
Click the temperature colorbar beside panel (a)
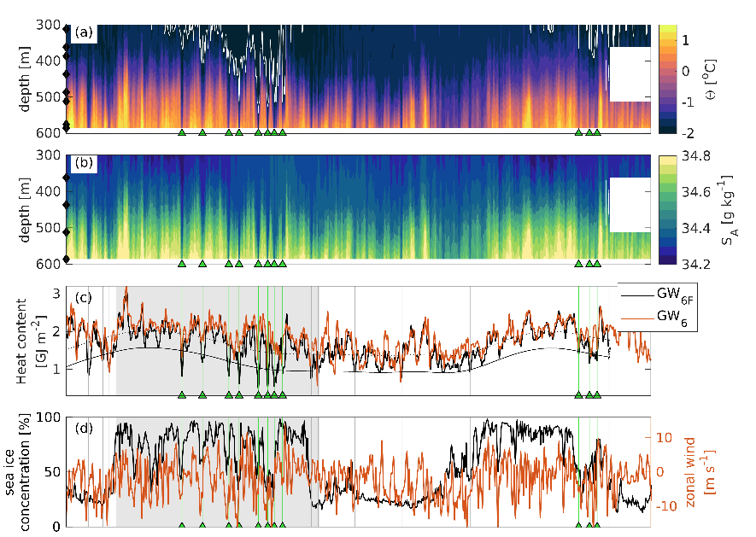point(666,79)
